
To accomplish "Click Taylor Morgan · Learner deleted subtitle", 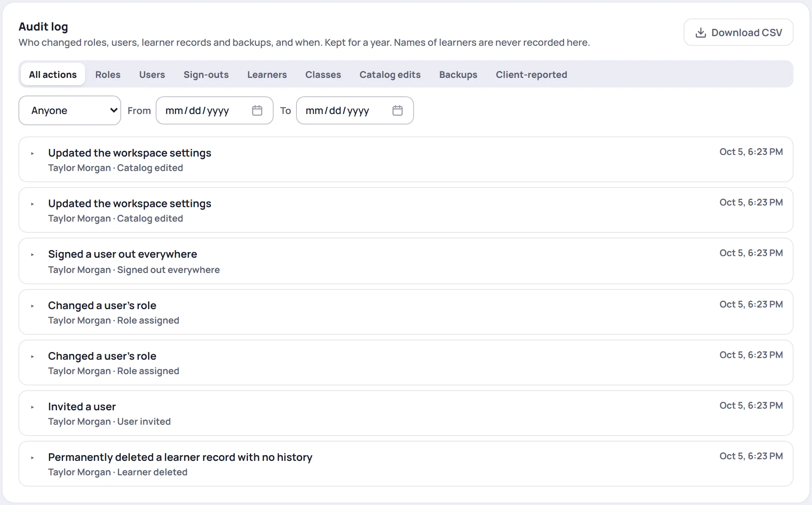I will pyautogui.click(x=118, y=472).
